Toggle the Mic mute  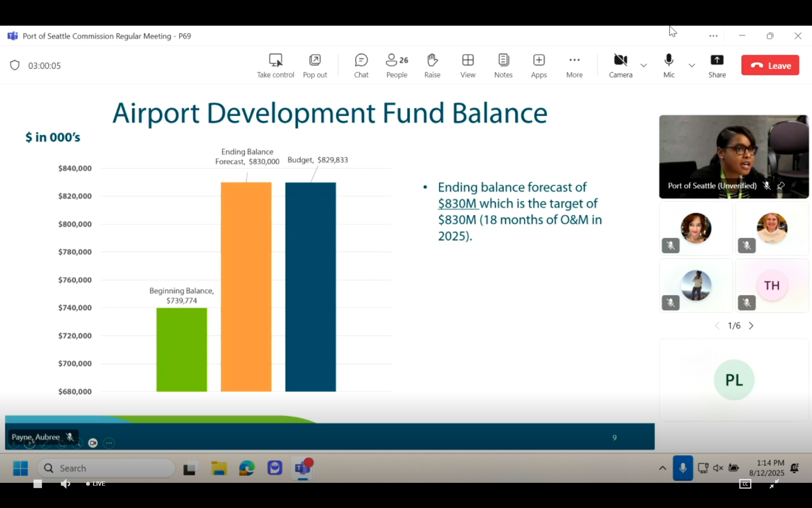[669, 65]
